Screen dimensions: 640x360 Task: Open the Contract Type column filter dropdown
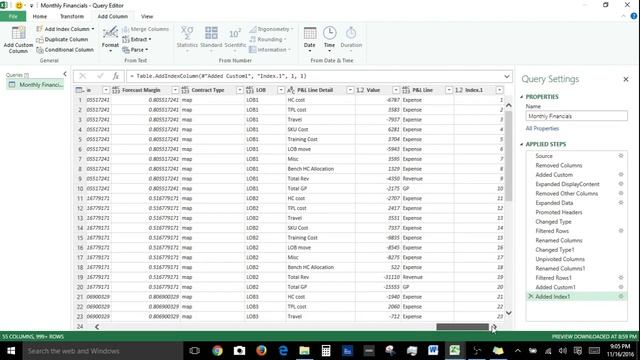coord(240,90)
